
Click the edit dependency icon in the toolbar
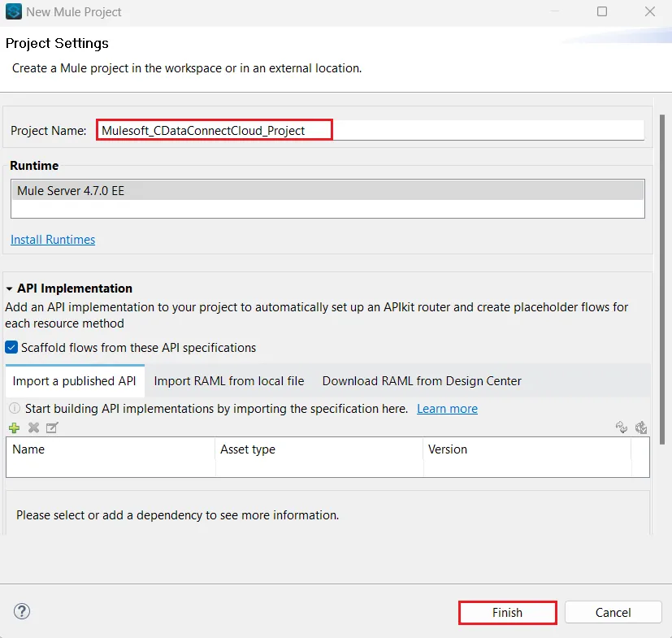click(51, 428)
